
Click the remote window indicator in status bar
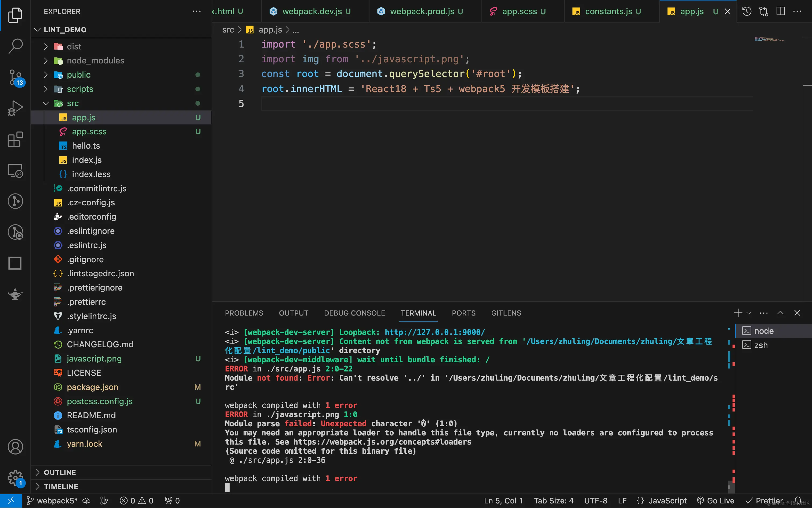click(11, 500)
